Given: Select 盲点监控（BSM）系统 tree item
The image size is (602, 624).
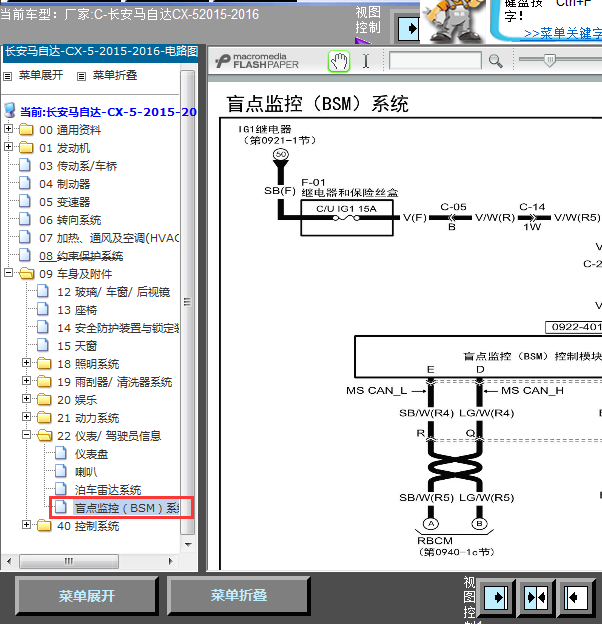Looking at the screenshot, I should point(127,508).
